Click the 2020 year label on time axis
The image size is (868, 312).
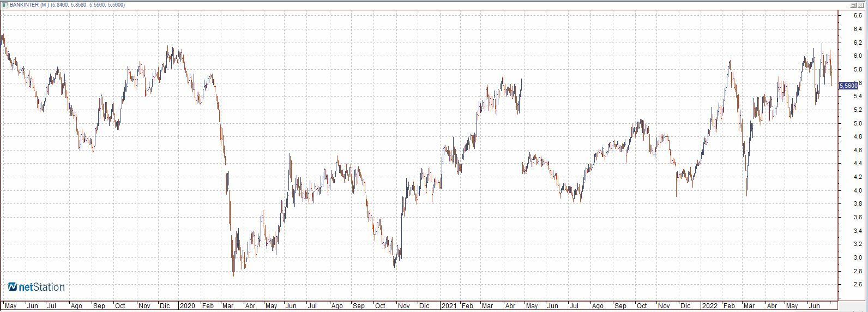point(187,306)
